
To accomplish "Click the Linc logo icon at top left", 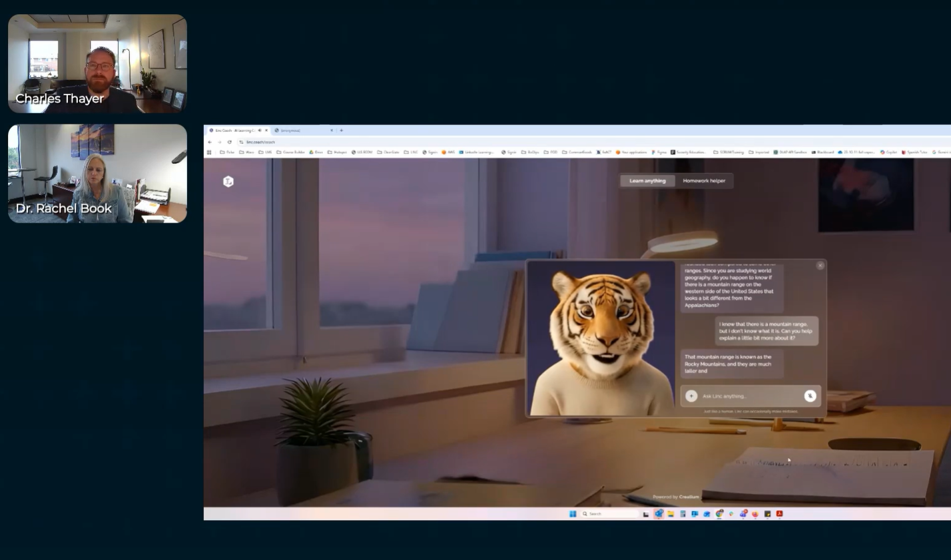I will click(x=228, y=181).
